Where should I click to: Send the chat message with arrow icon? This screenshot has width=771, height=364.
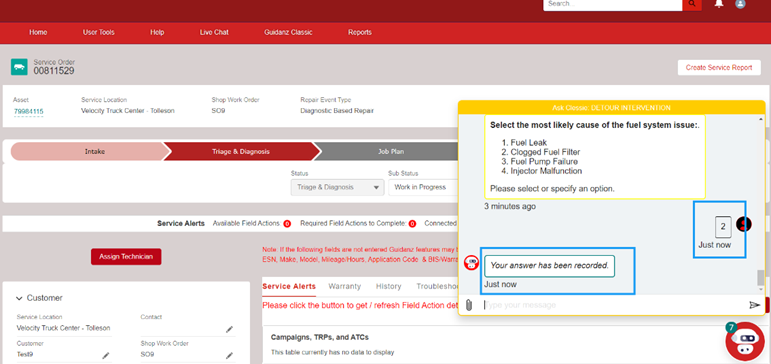point(754,305)
